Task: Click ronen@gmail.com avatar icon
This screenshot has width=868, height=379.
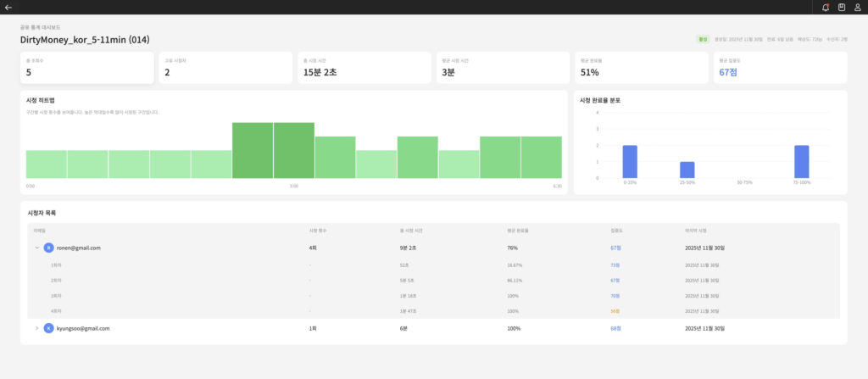Action: tap(48, 248)
